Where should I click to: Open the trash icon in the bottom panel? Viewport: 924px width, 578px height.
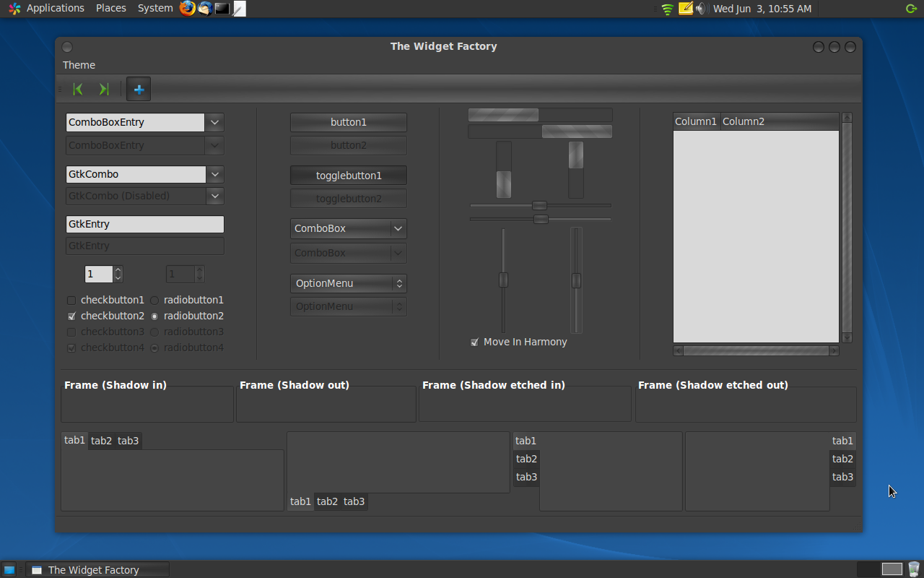(914, 569)
